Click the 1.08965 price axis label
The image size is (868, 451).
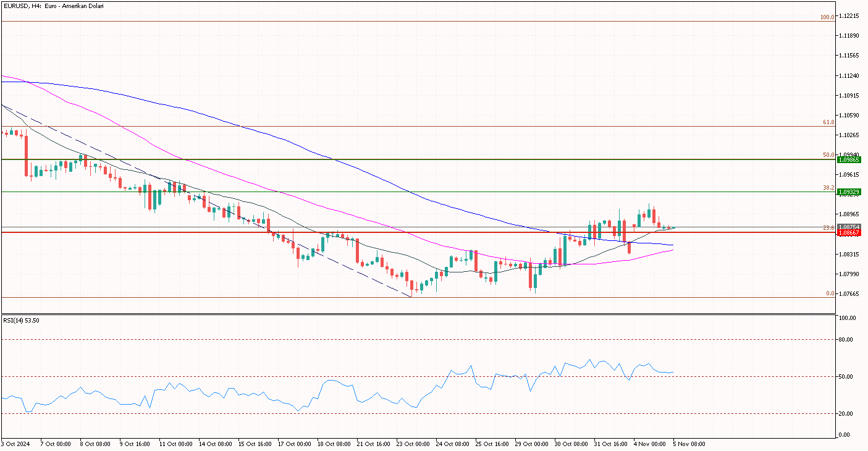[850, 214]
